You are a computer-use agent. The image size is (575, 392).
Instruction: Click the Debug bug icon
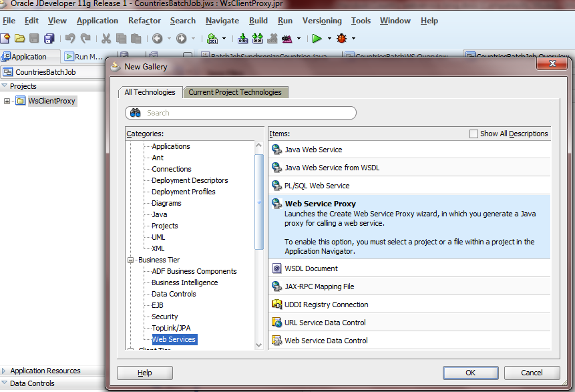[342, 39]
